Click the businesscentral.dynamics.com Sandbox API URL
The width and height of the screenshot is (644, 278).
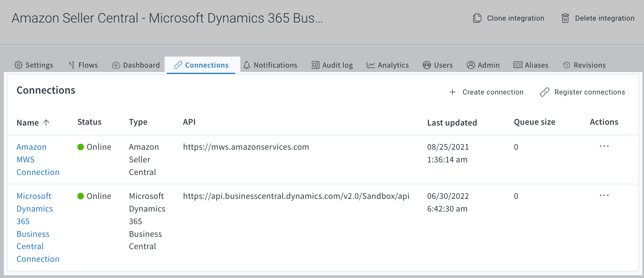click(x=296, y=196)
